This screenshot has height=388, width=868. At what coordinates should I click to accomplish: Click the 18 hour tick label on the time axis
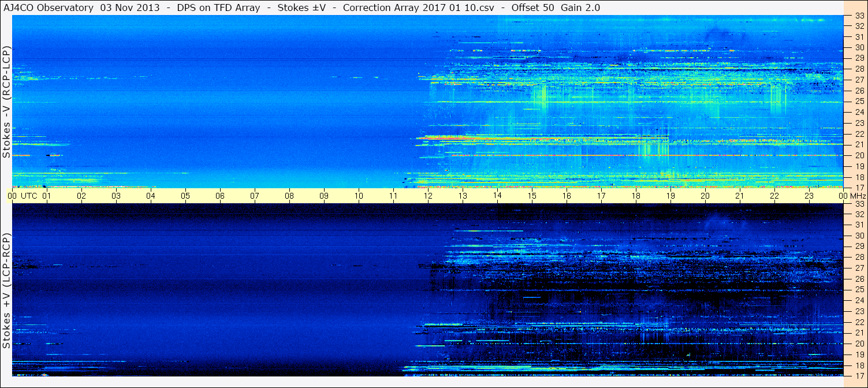point(636,196)
